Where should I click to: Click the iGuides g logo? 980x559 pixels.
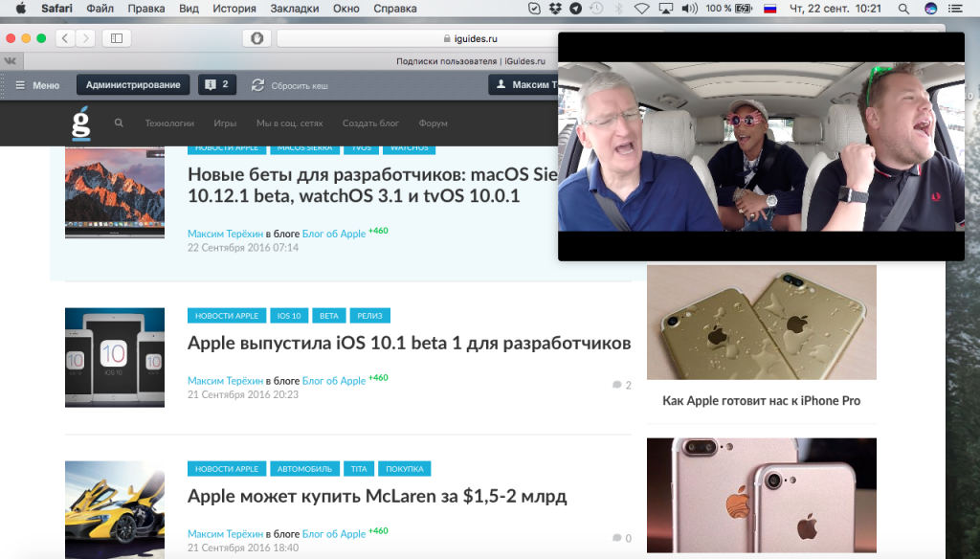[x=80, y=123]
